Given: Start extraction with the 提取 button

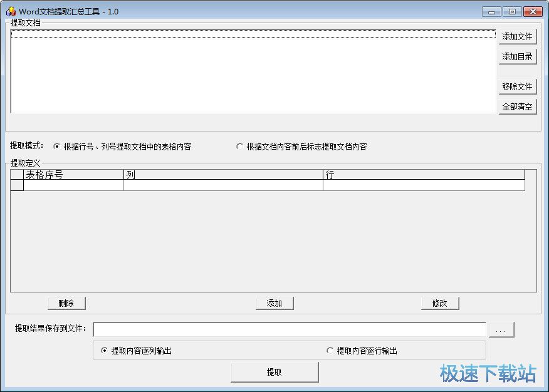Looking at the screenshot, I should tap(274, 372).
